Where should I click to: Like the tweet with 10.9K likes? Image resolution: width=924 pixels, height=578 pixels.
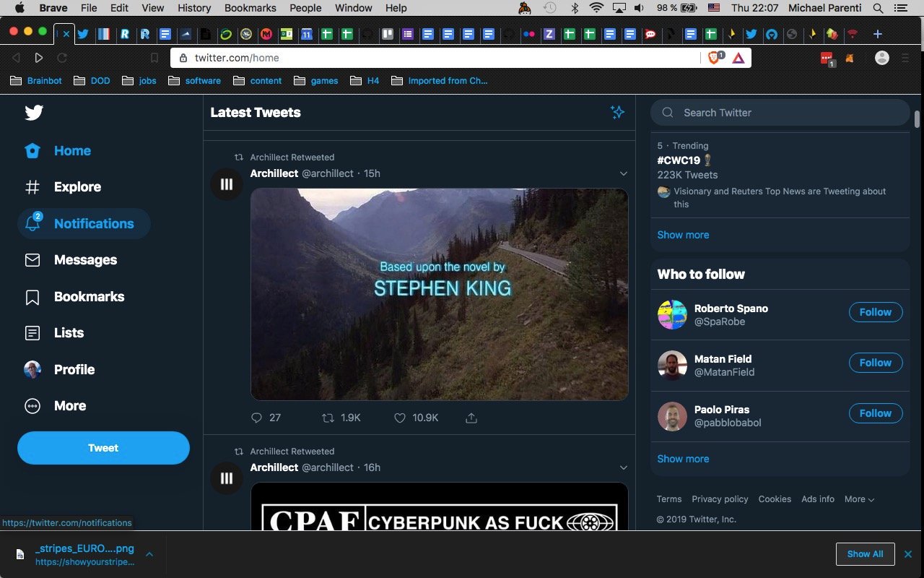[x=400, y=418]
